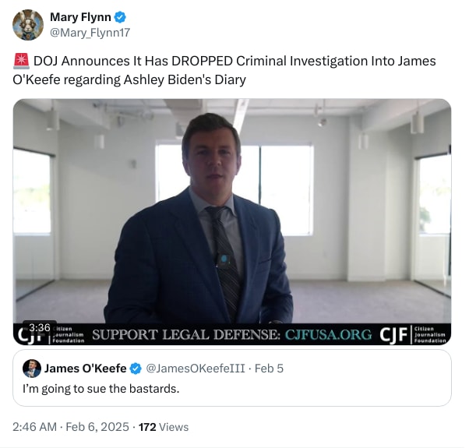Click James O'Keefe's small avatar in quote
The width and height of the screenshot is (476, 448).
(x=32, y=368)
